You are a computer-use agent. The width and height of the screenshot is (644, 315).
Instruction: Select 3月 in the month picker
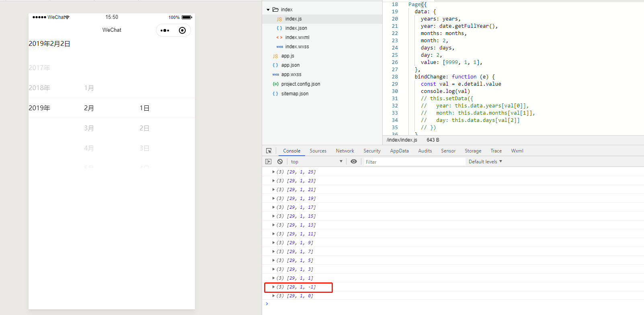coord(89,128)
